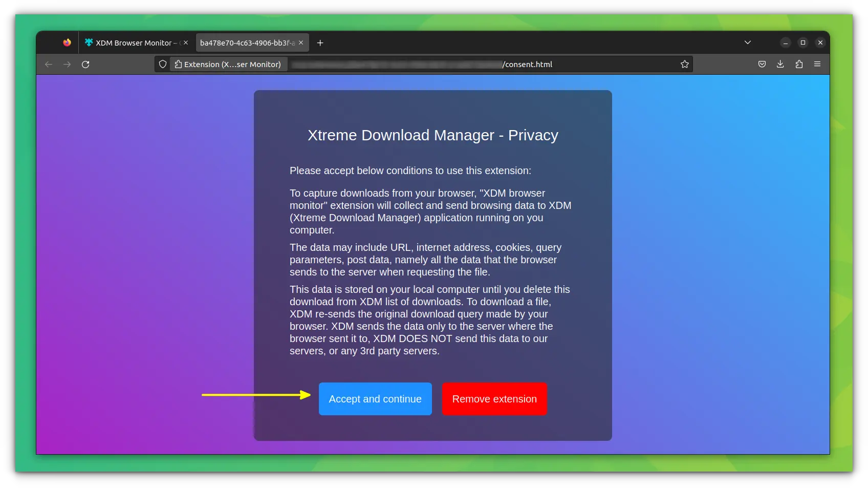Expand the list all tabs chevron

pos(748,43)
